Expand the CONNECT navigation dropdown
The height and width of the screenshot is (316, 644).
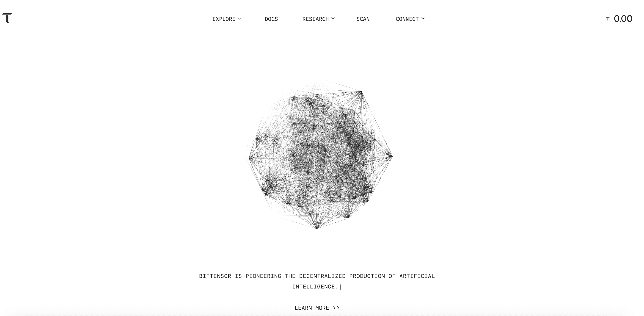coord(410,19)
